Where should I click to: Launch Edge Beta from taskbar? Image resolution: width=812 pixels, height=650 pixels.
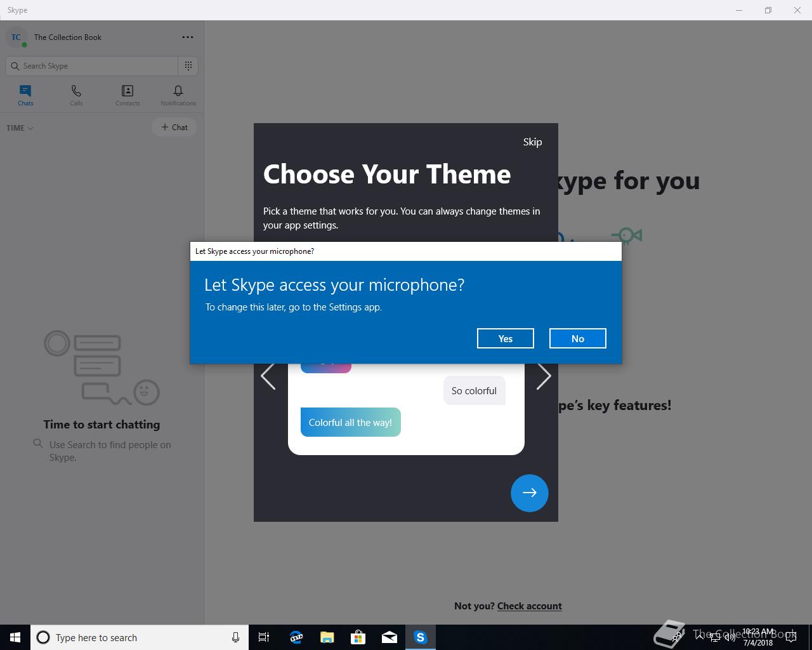click(296, 637)
